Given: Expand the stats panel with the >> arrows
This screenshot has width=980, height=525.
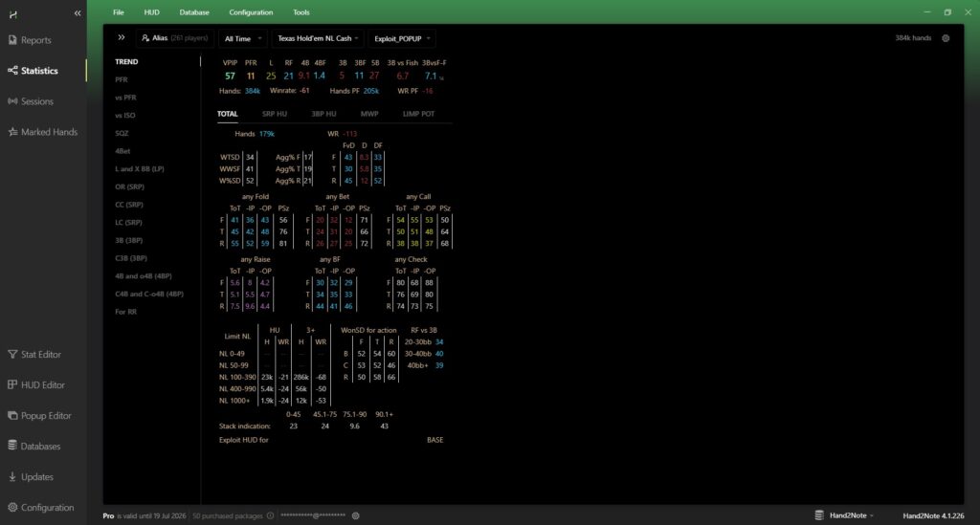Looking at the screenshot, I should [122, 38].
